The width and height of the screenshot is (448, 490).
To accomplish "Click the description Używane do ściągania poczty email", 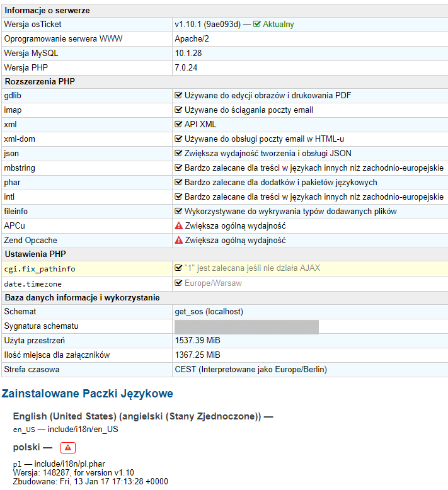I will tap(248, 110).
